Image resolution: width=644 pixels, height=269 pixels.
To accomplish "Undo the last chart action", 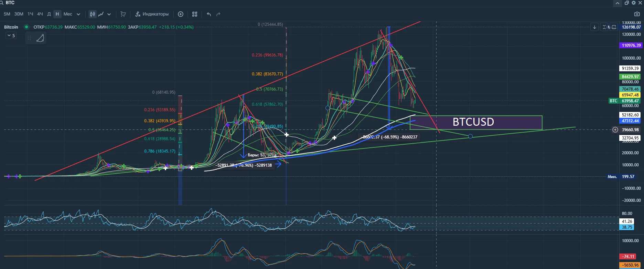I will 209,14.
